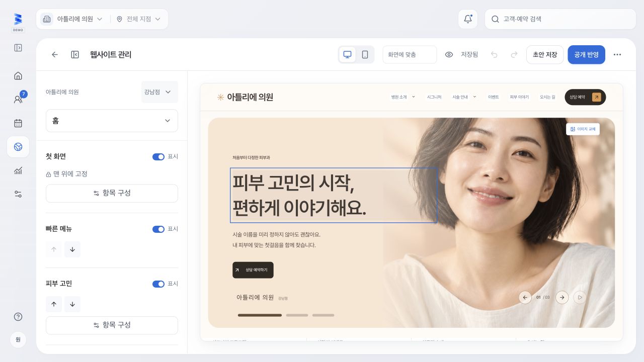Screen dimensions: 644x362
Task: Open the calendar icon in the sidebar
Action: pyautogui.click(x=18, y=123)
